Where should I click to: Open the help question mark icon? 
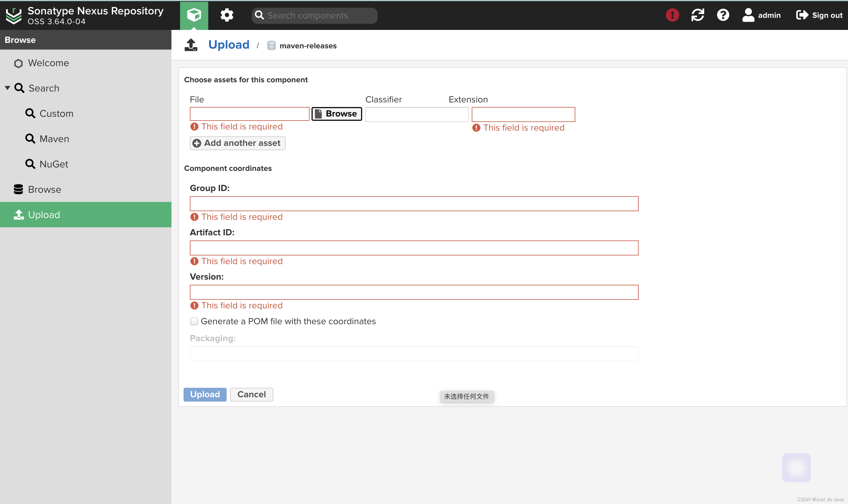pyautogui.click(x=723, y=15)
